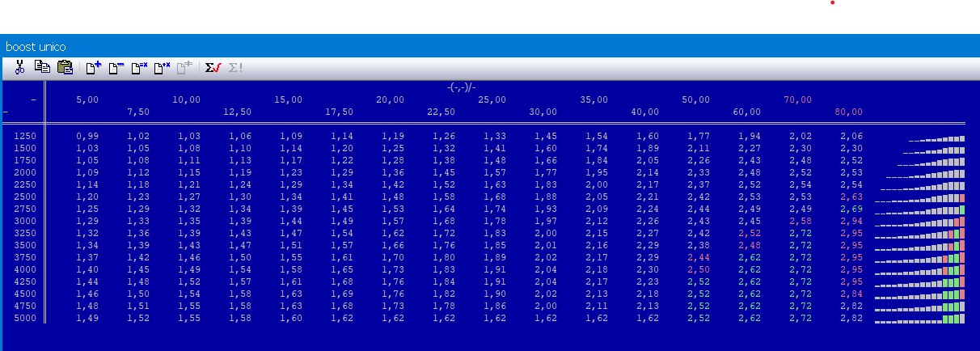980x351 pixels.
Task: Select the 25,00 column header
Action: [x=492, y=99]
